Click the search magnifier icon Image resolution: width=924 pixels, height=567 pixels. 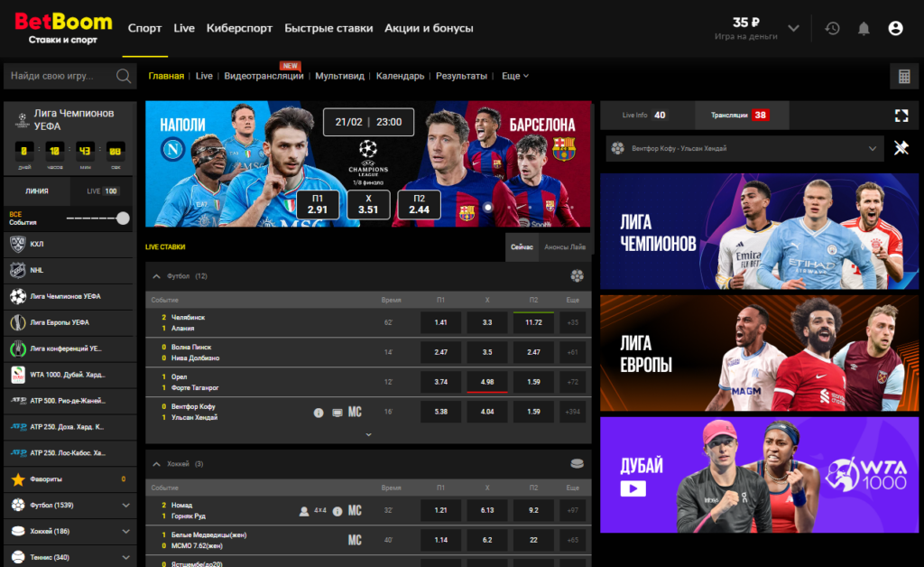123,76
